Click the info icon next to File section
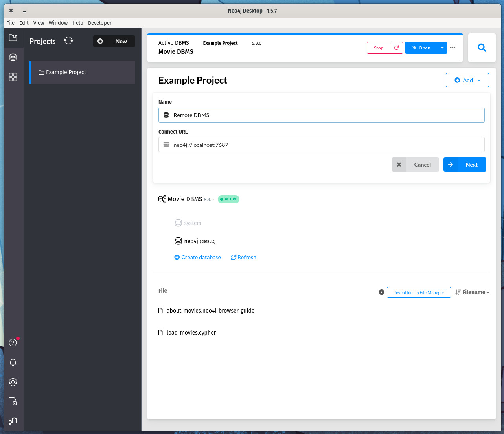 [x=381, y=292]
